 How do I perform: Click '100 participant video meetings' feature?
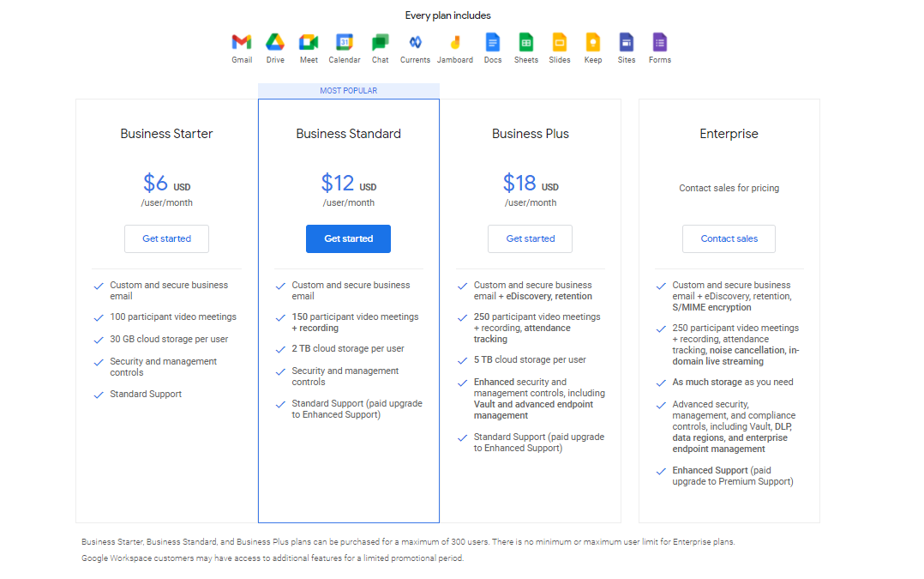(x=172, y=317)
